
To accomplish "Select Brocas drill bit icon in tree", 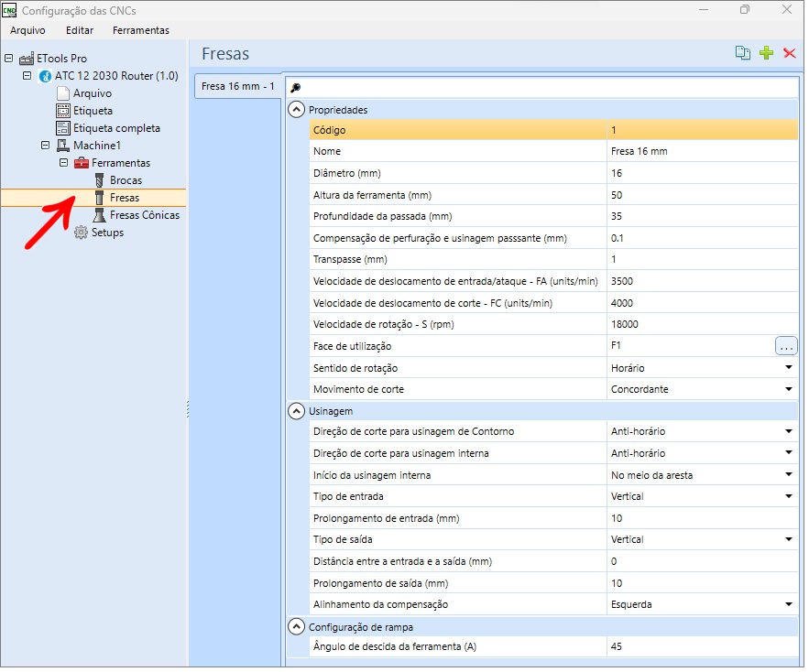I will coord(100,181).
